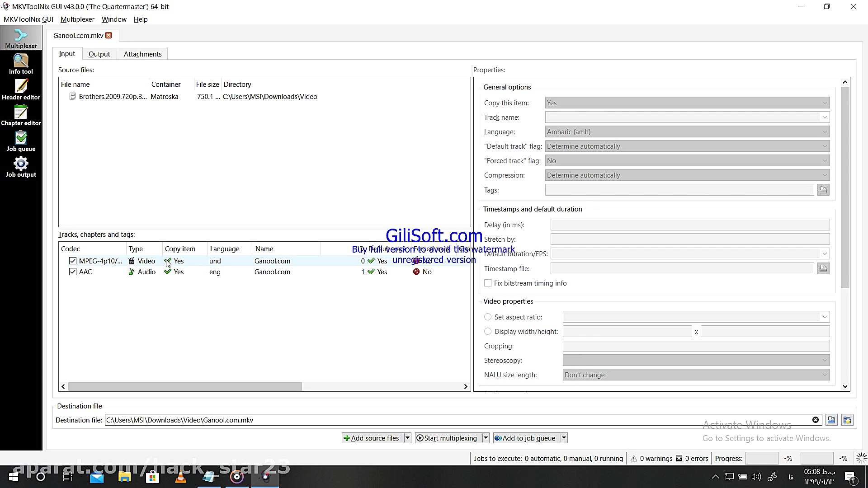Uncheck the AAC audio track checkbox
This screenshot has width=868, height=488.
73,272
